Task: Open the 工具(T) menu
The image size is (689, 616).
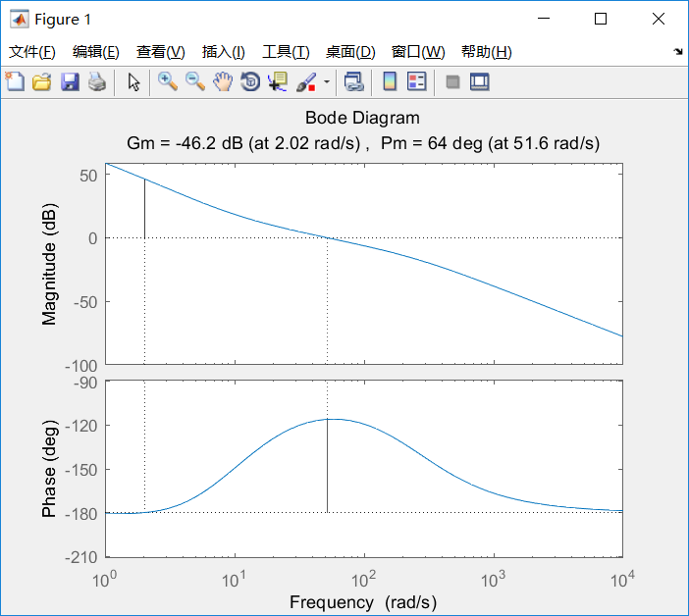Action: point(286,52)
